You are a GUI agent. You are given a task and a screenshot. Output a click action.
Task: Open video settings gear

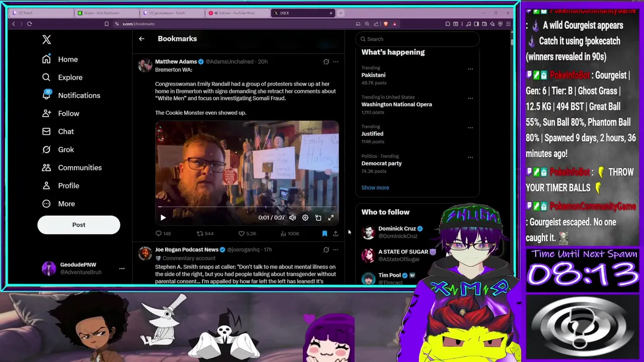click(305, 218)
